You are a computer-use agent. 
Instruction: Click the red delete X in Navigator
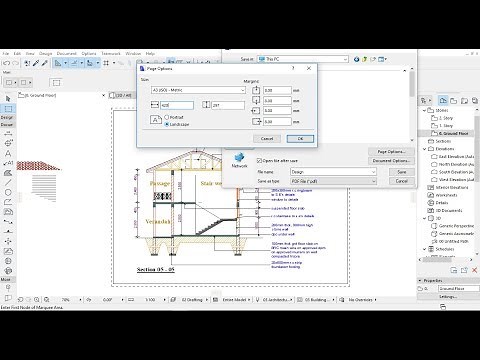point(475,270)
